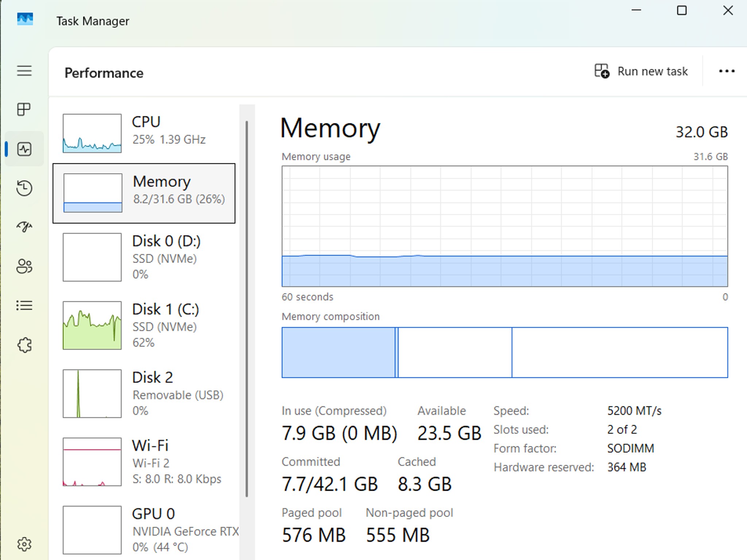The width and height of the screenshot is (747, 560).
Task: Click the Speed value 5200 MT/s
Action: point(634,411)
